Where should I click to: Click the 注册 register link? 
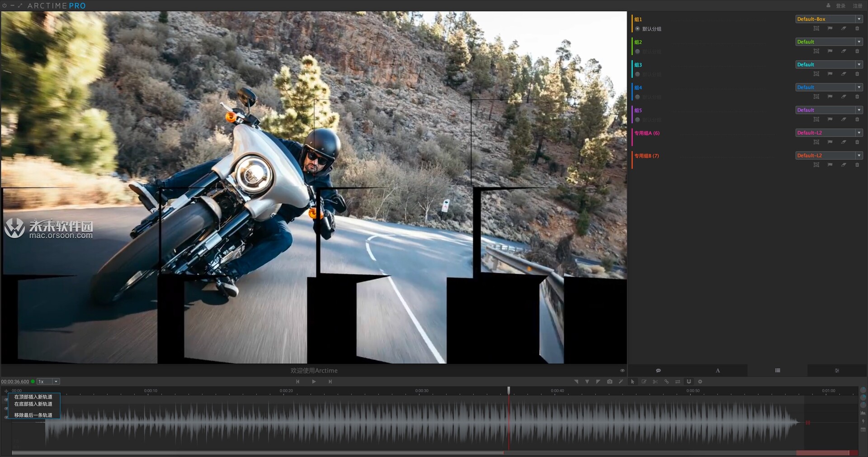point(858,6)
